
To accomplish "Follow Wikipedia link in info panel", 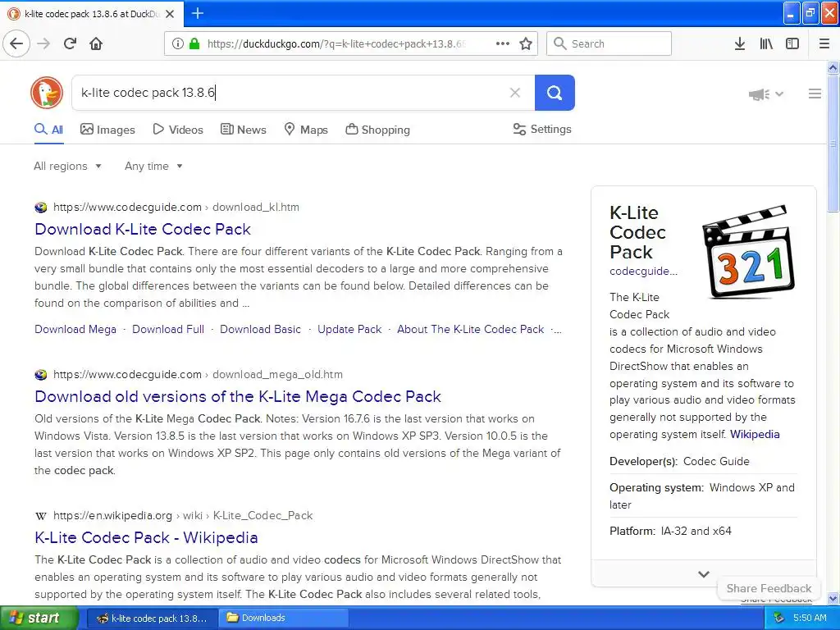I will coord(755,435).
